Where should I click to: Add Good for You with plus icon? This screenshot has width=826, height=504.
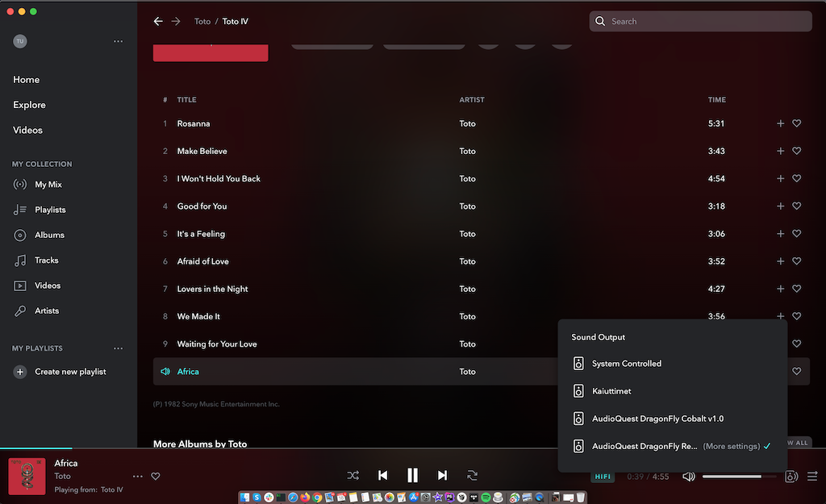[780, 206]
